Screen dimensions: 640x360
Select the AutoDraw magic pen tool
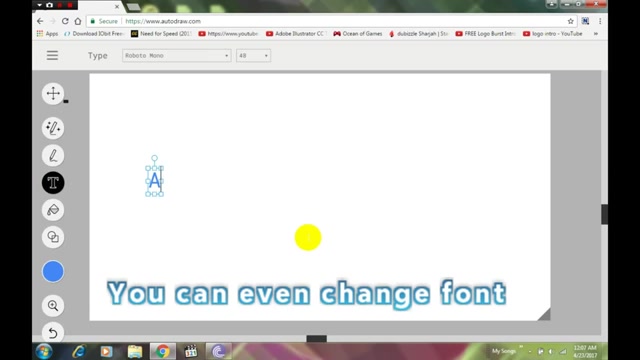[x=53, y=128]
